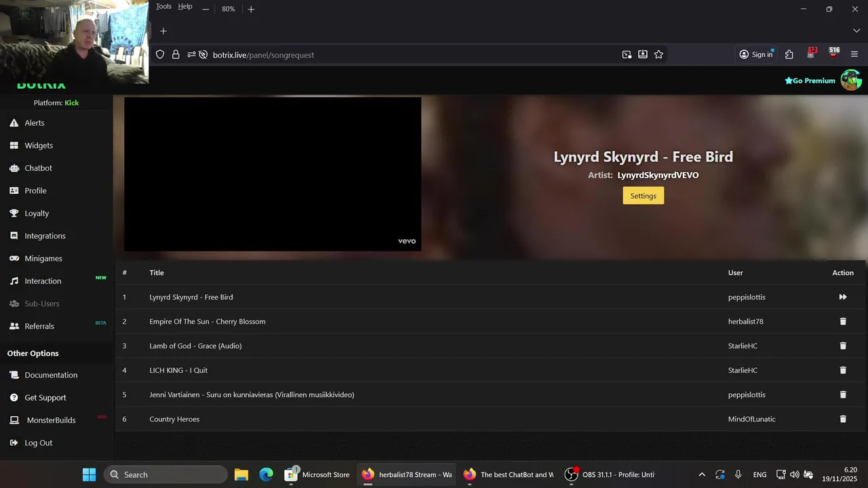This screenshot has height=488, width=868.
Task: Click Firefox Sign in button
Action: 756,55
